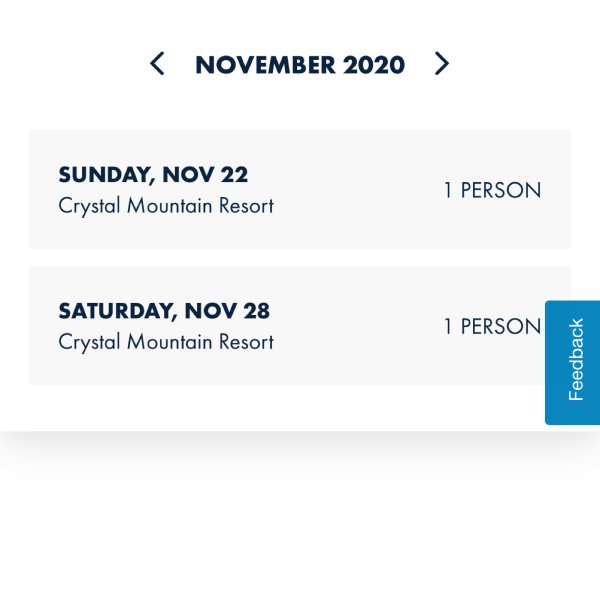
Task: Select the SATURDAY, NOV 28 date title
Action: tap(164, 311)
